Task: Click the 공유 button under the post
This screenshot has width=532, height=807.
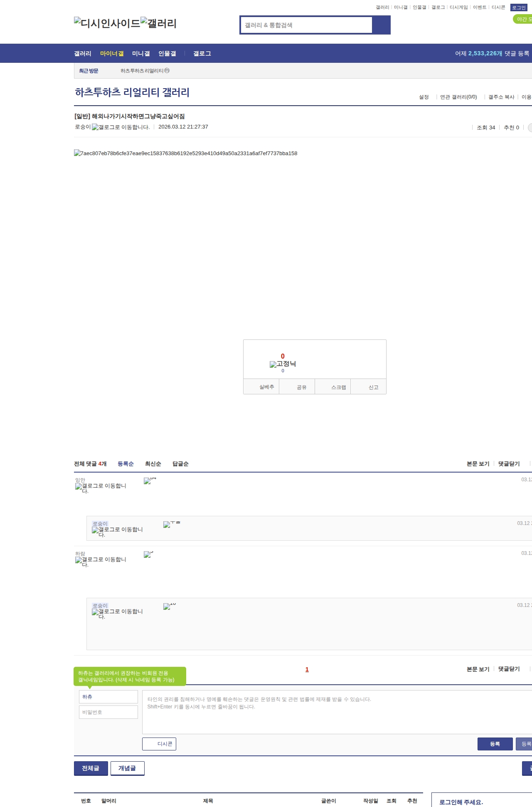Action: [x=297, y=387]
